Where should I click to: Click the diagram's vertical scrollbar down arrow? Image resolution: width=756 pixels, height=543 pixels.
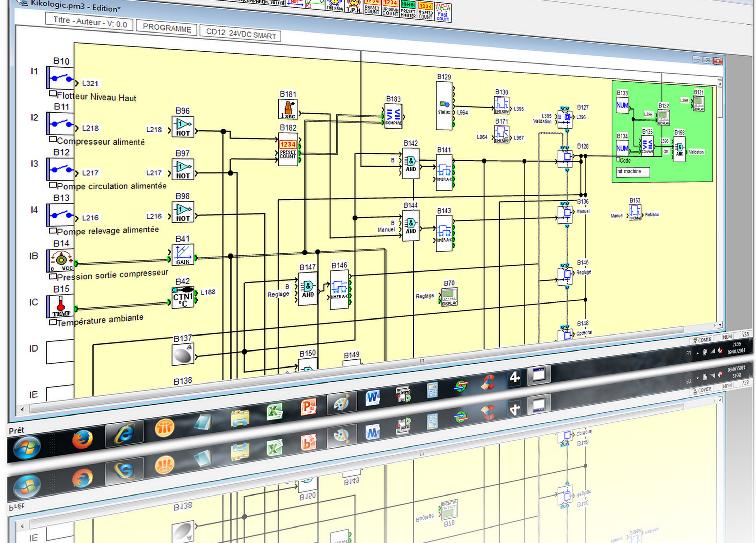(x=720, y=325)
